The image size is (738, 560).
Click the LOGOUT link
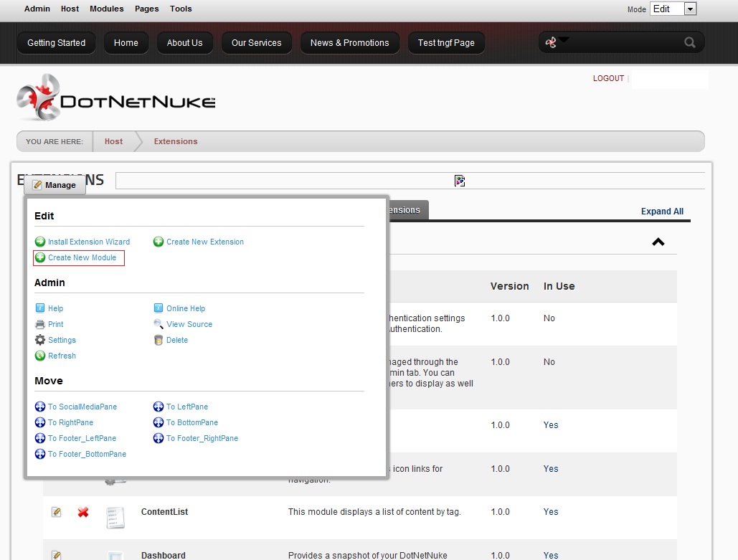tap(607, 78)
